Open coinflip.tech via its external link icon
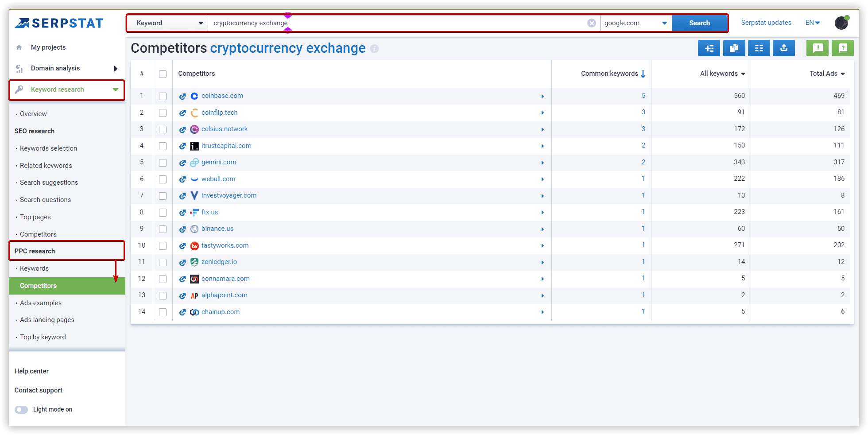This screenshot has width=868, height=435. [x=182, y=113]
